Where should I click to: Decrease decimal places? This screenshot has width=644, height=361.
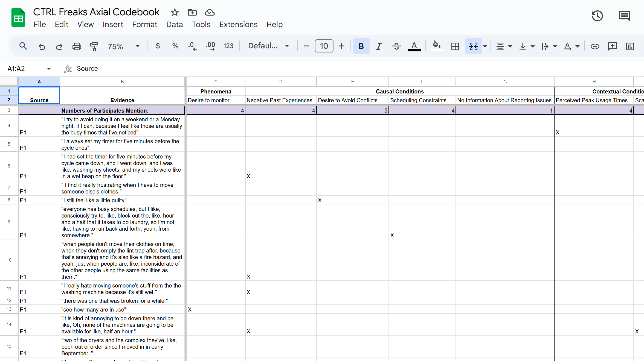point(193,46)
